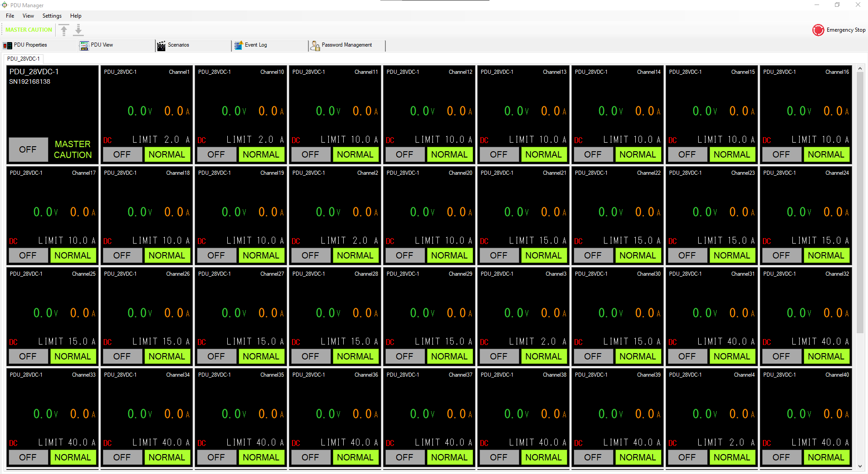Switch on Channel20 using its OFF button

[404, 255]
